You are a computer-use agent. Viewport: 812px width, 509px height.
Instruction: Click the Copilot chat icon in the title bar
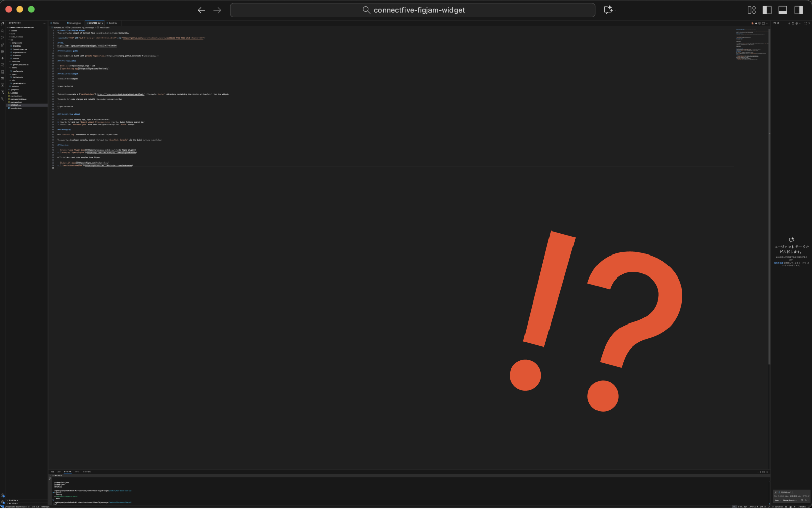click(608, 10)
